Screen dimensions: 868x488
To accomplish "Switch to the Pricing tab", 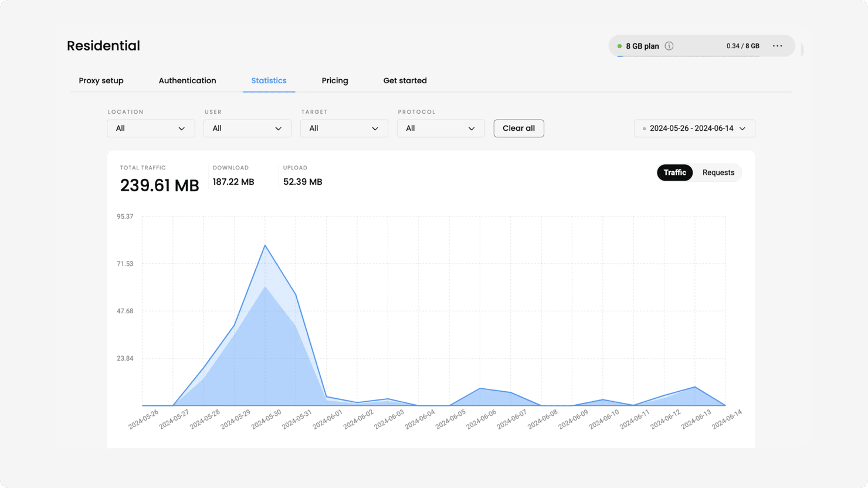I will coord(335,80).
